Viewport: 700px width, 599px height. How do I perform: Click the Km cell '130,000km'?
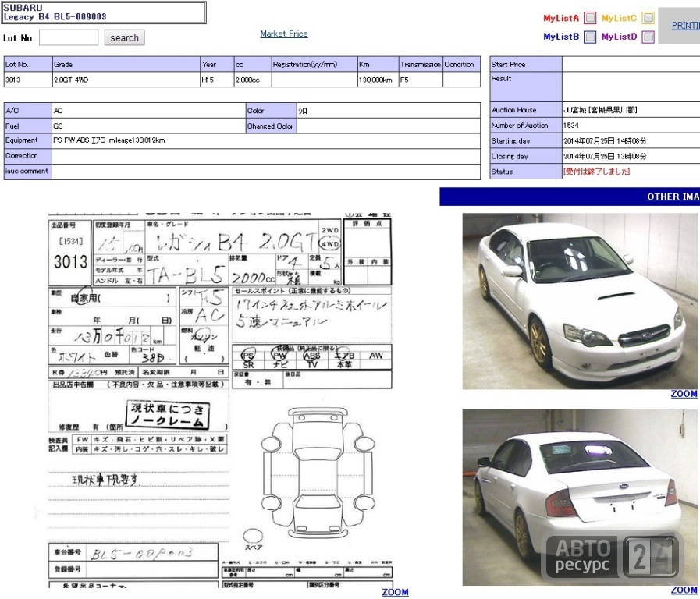pyautogui.click(x=378, y=80)
